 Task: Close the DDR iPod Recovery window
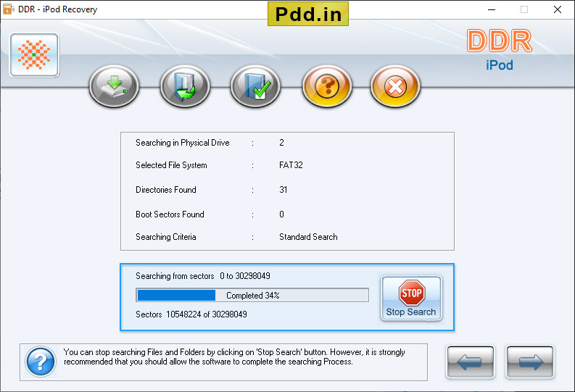(x=558, y=9)
